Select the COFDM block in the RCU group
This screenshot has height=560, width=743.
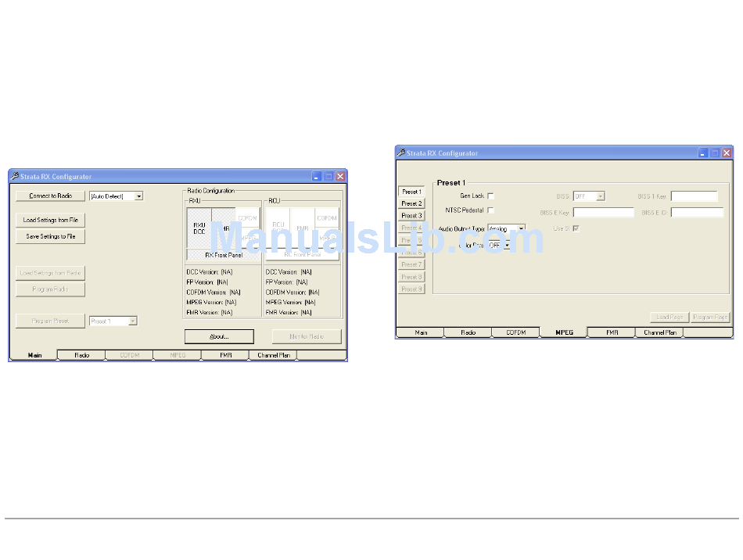326,218
